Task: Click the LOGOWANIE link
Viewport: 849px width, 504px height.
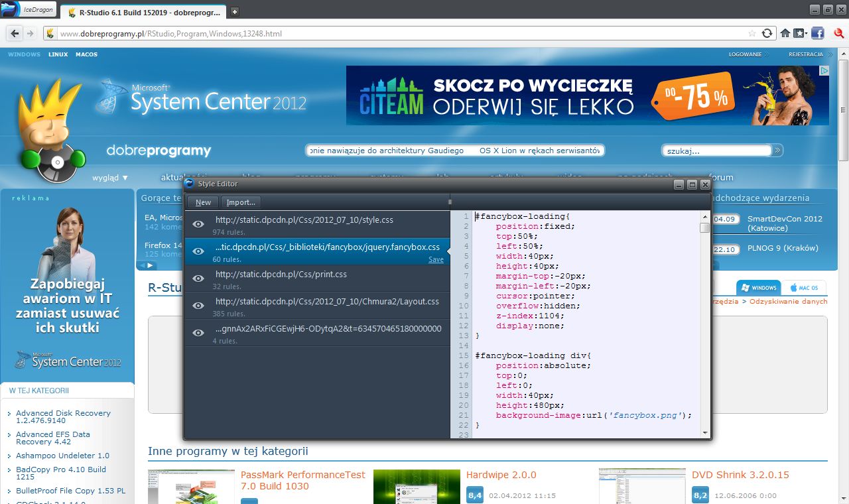Action: pyautogui.click(x=745, y=54)
